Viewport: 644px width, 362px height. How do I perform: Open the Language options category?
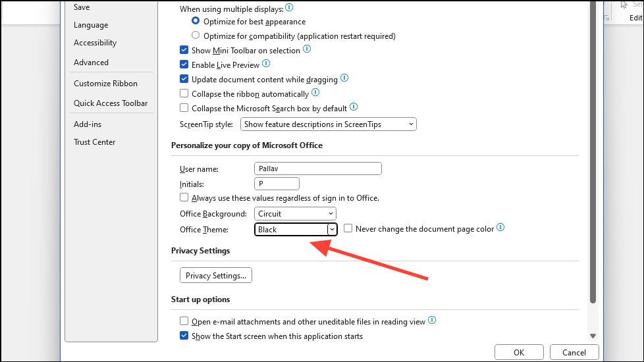(91, 25)
